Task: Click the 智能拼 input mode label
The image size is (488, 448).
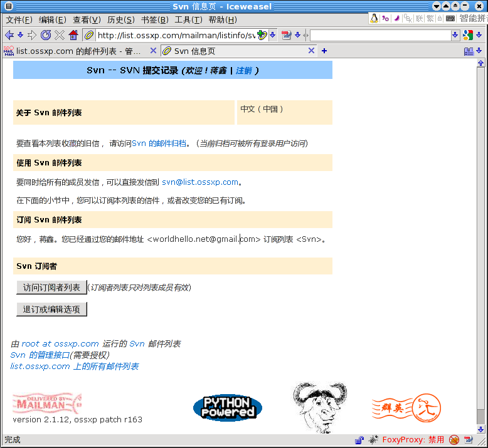Action: click(474, 18)
